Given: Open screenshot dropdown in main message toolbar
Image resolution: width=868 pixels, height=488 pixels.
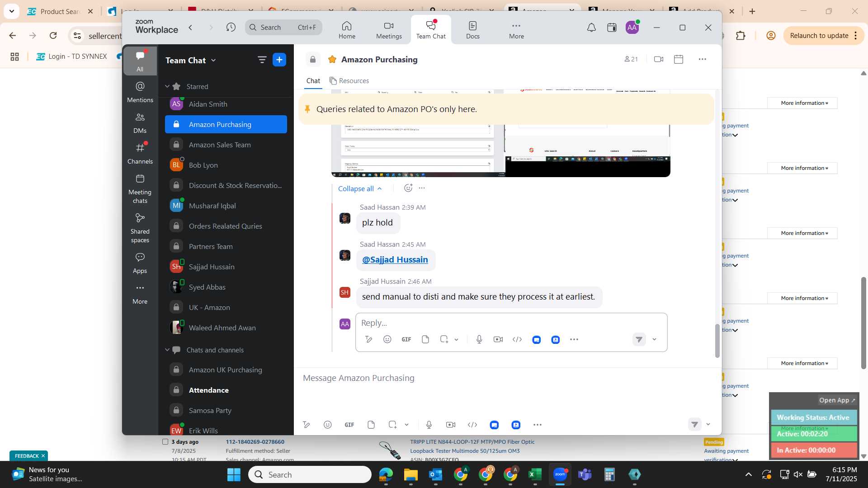Looking at the screenshot, I should click(407, 425).
